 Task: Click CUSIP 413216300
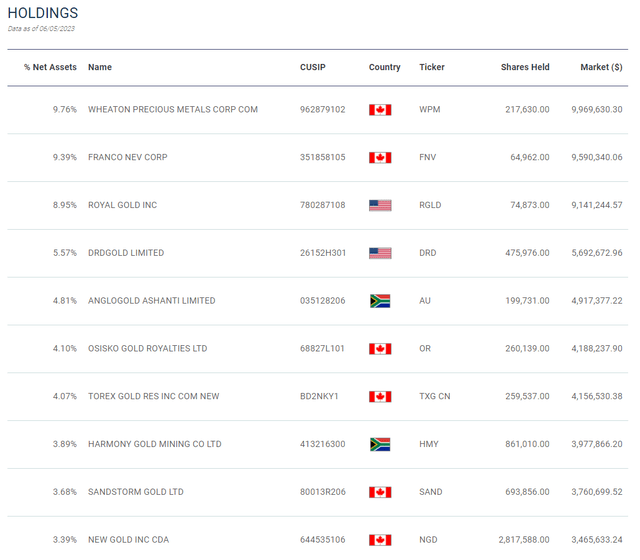tap(322, 444)
